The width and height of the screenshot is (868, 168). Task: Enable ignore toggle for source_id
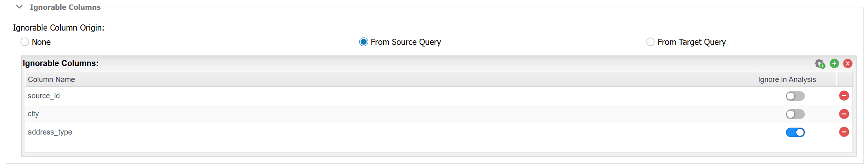pyautogui.click(x=795, y=96)
